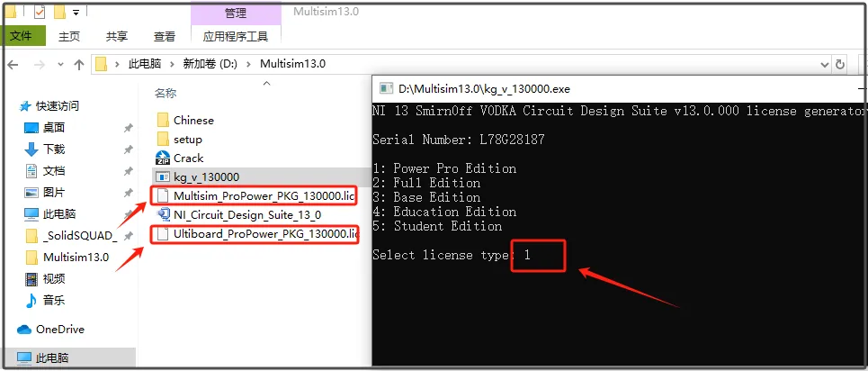Screen dimensions: 868x371
Task: Go back with the back arrow
Action: point(13,64)
